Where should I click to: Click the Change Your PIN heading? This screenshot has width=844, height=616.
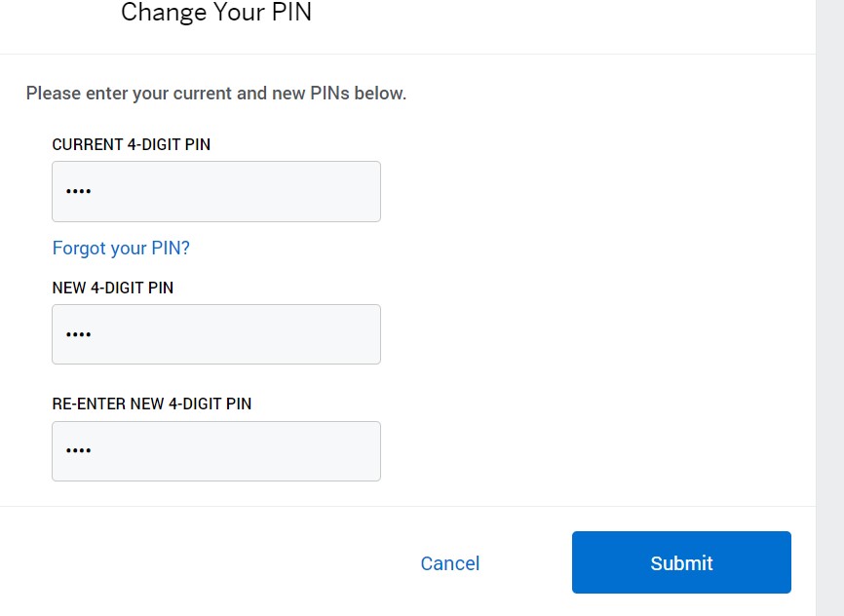[x=215, y=14]
